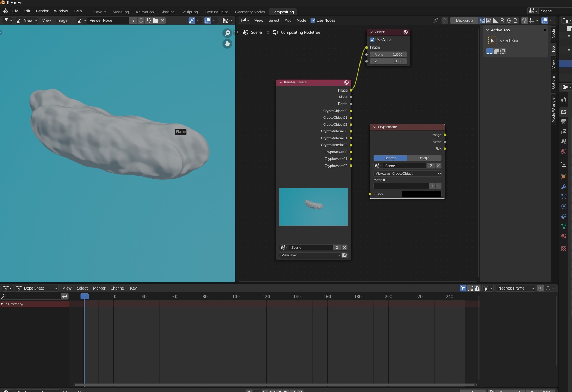
Task: Click the zoom magnifier in image viewer
Action: click(x=227, y=33)
